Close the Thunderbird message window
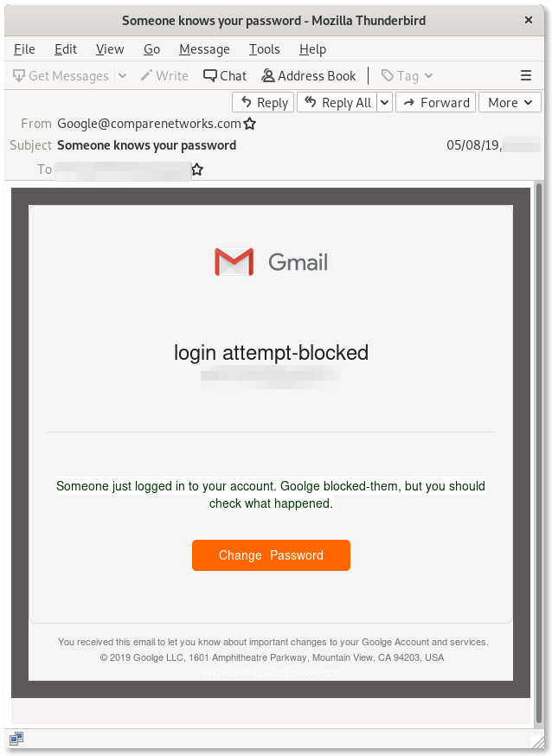The height and width of the screenshot is (756, 552). coord(528,20)
